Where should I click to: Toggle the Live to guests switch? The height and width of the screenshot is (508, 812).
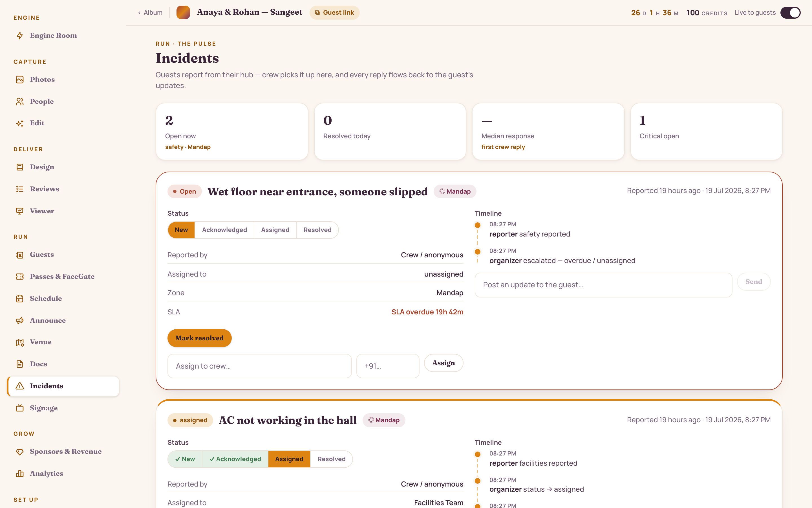tap(791, 13)
